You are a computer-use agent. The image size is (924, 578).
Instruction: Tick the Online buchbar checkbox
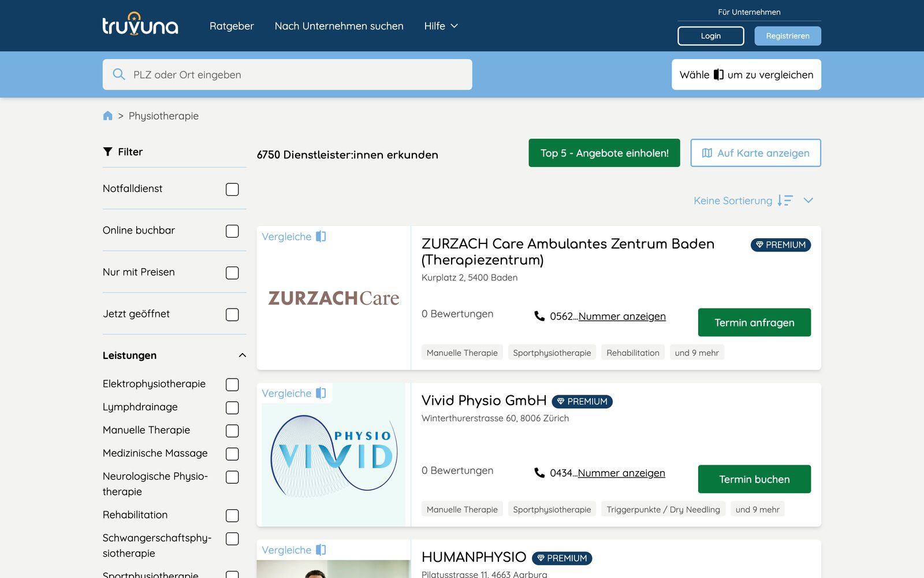232,231
